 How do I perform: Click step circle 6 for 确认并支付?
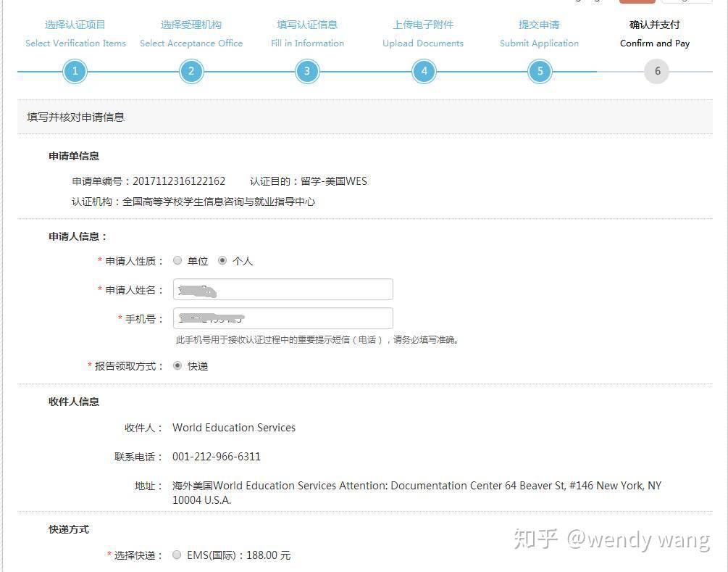tap(656, 71)
